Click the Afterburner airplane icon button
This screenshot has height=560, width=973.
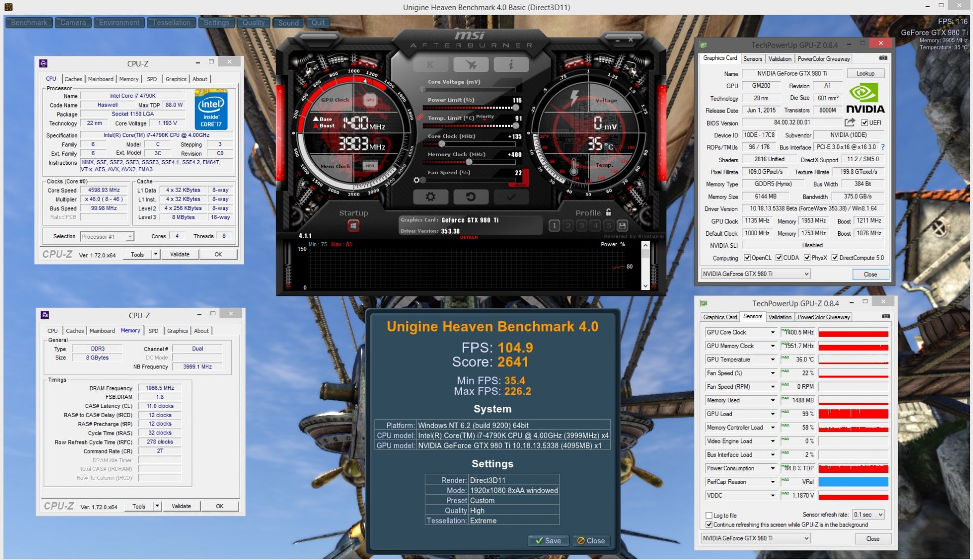[x=471, y=64]
